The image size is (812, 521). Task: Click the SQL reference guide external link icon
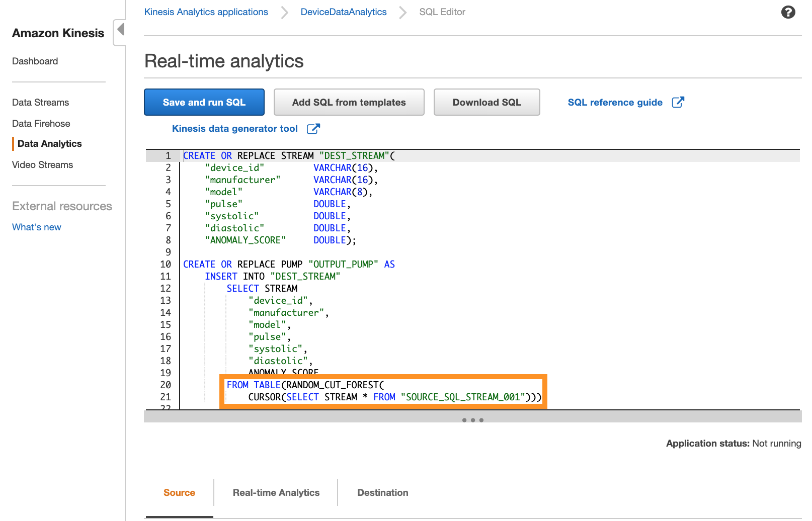pyautogui.click(x=678, y=102)
